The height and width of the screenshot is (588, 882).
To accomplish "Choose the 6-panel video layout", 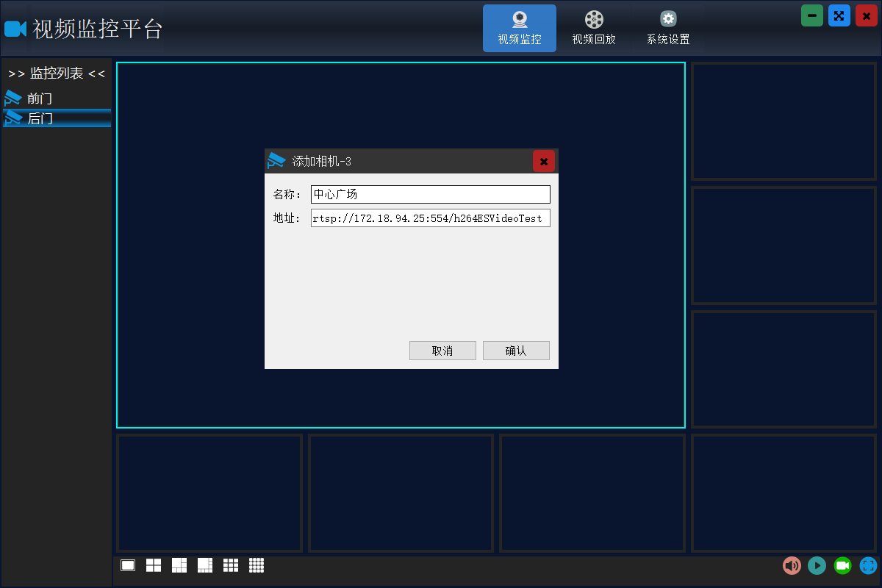I will (x=179, y=565).
